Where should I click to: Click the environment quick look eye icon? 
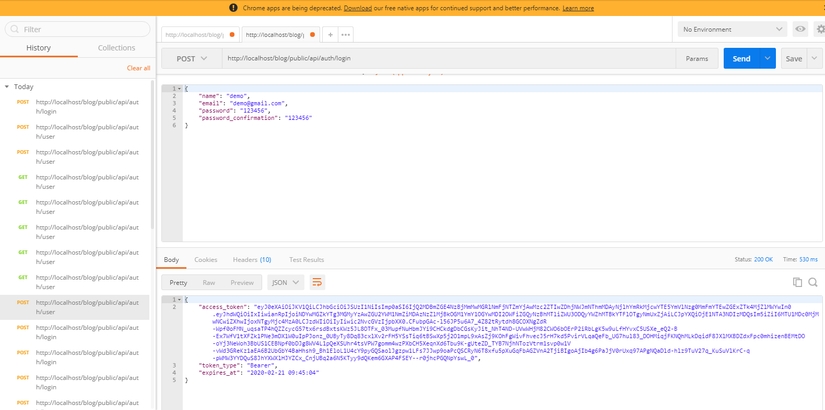[800, 30]
